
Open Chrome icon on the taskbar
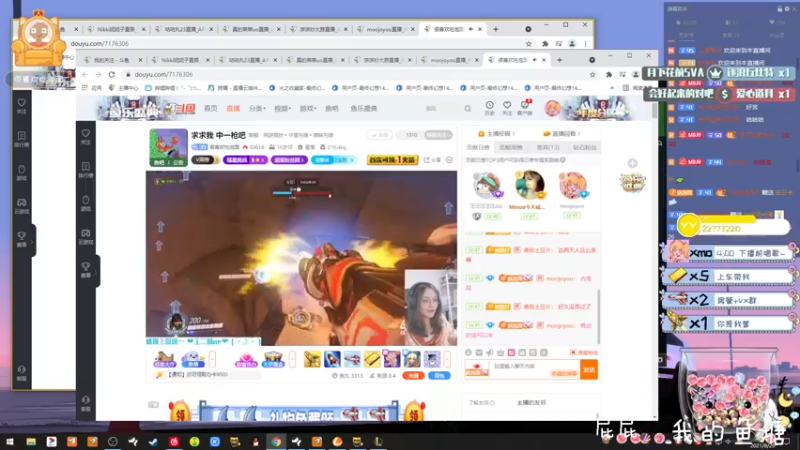276,442
